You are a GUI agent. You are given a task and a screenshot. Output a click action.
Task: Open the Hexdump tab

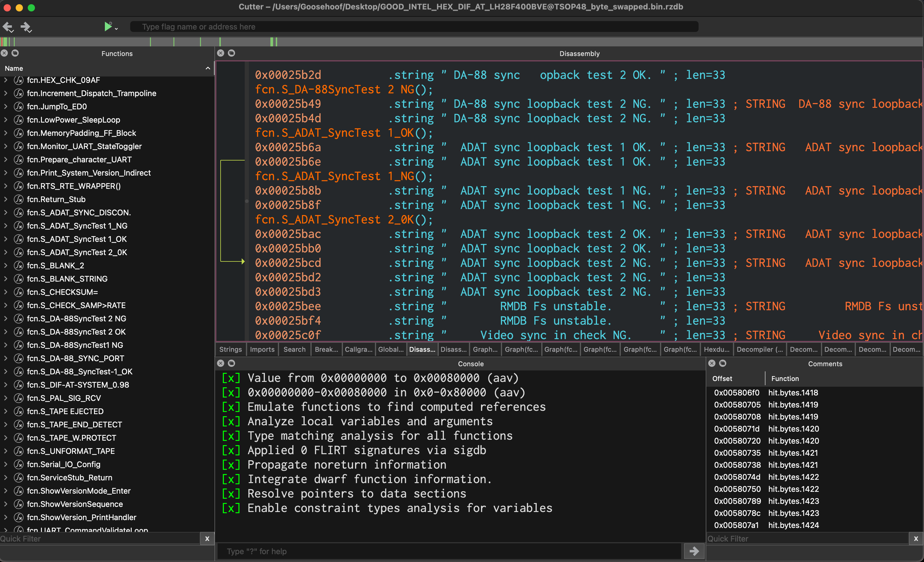click(x=716, y=349)
